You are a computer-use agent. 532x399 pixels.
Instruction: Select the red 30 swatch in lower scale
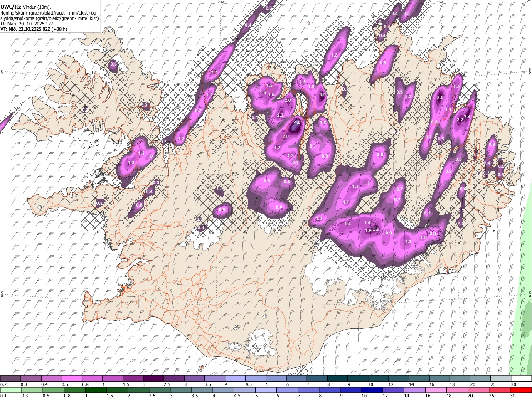(x=521, y=390)
